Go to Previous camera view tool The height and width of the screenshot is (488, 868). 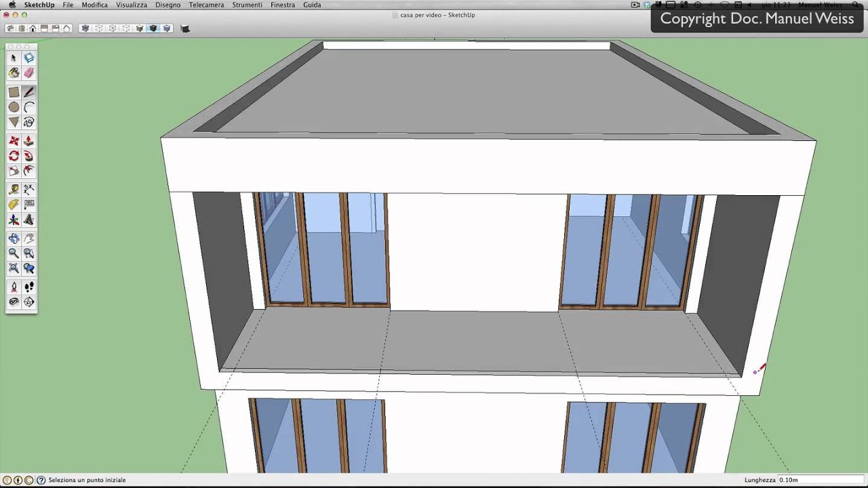pyautogui.click(x=28, y=268)
